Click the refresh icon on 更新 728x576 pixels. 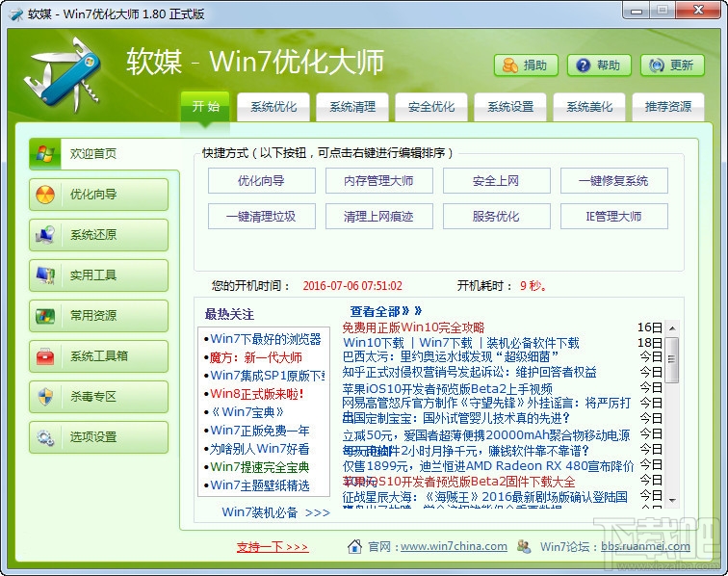pos(656,65)
